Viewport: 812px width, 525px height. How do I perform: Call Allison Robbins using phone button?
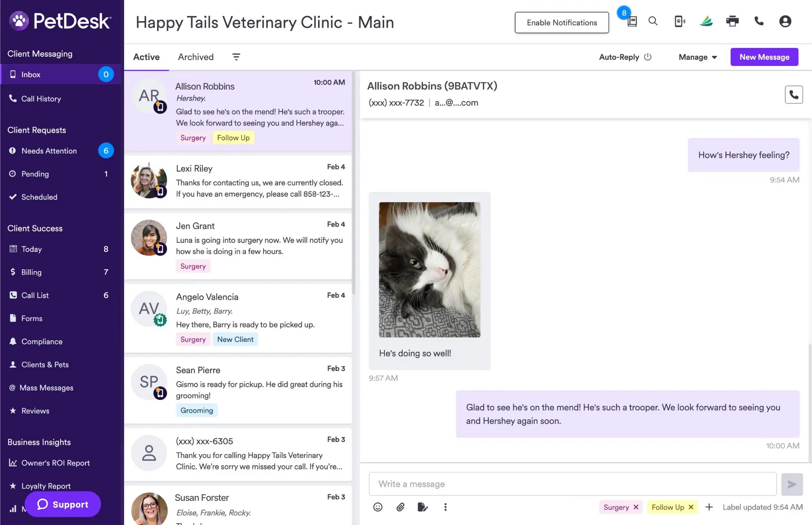[x=794, y=95]
